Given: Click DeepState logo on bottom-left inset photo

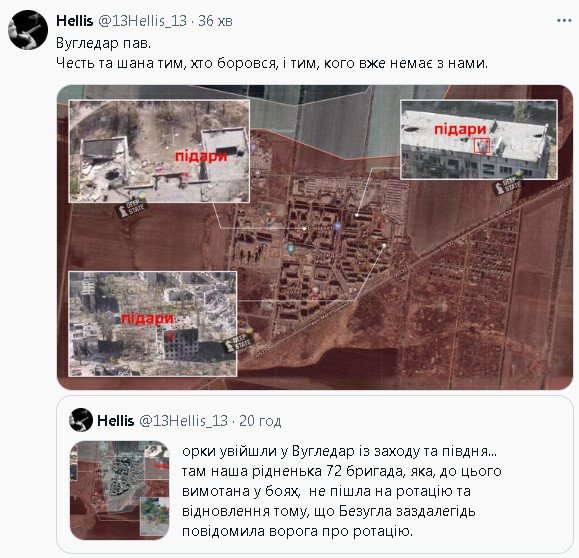Looking at the screenshot, I should click(238, 342).
